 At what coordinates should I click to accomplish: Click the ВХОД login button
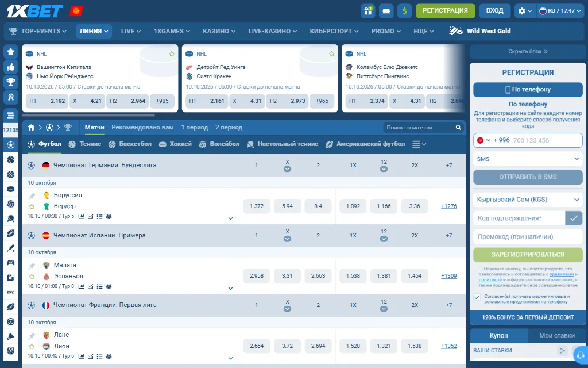494,11
